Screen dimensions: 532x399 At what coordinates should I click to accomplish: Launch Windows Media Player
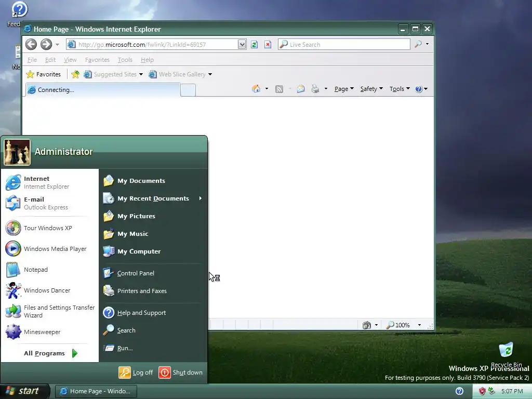pos(50,249)
